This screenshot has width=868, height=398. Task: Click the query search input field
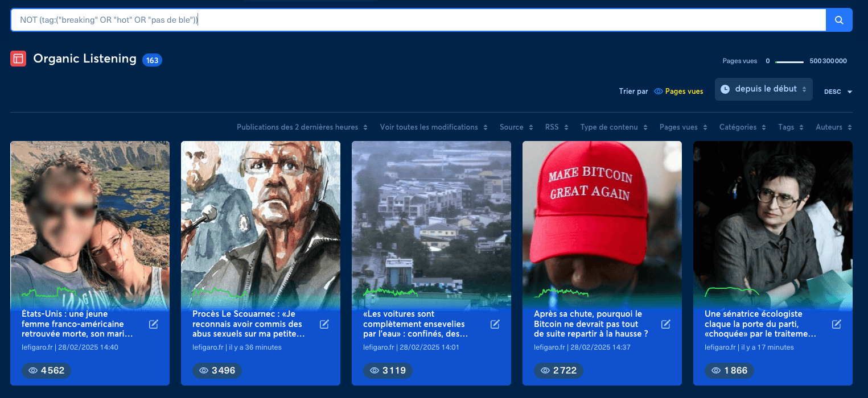(x=418, y=20)
